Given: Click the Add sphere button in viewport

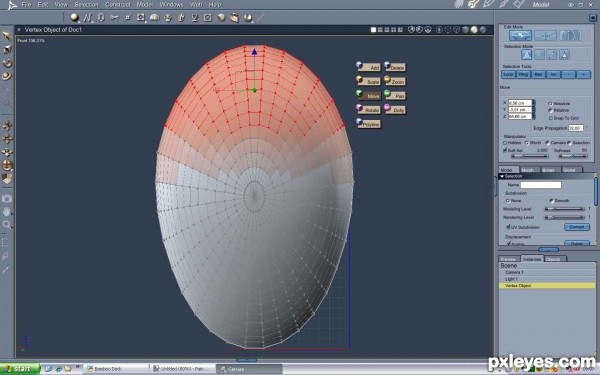Looking at the screenshot, I should [x=369, y=67].
